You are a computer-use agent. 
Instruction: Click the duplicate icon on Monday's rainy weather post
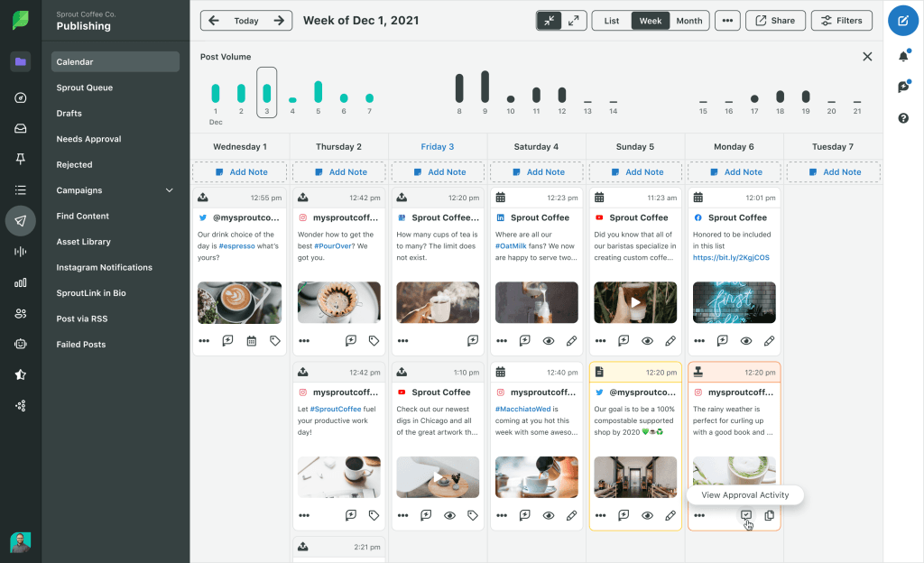[x=769, y=515]
